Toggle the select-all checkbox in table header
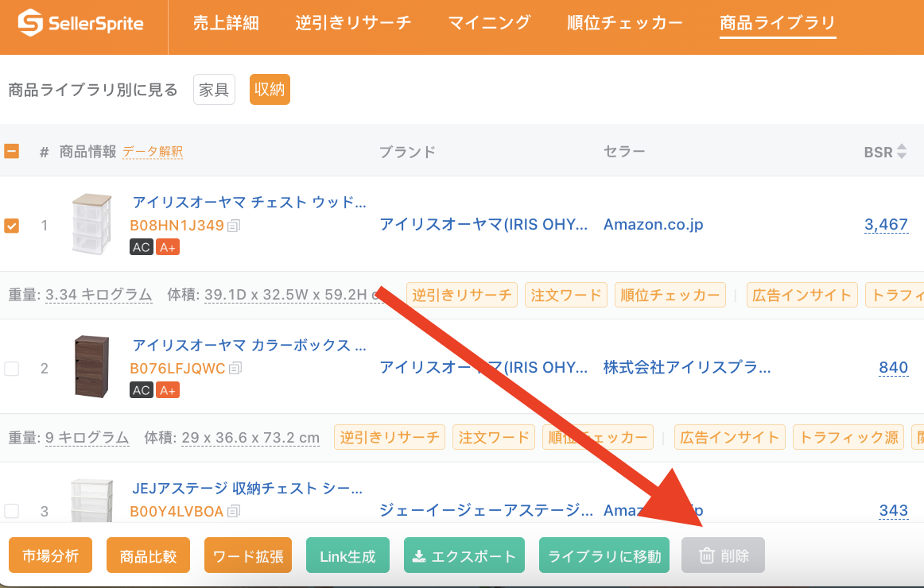Viewport: 924px width, 588px height. coord(11,151)
